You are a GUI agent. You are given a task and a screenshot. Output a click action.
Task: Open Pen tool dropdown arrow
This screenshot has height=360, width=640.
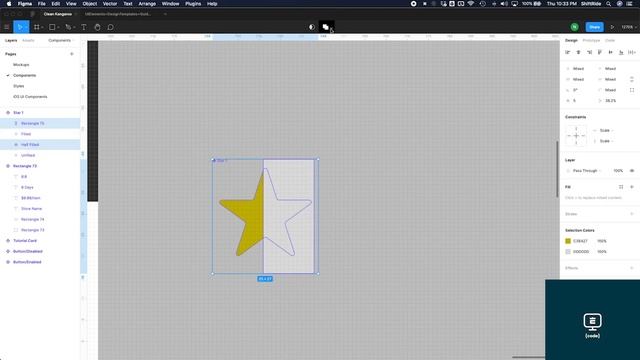[74, 27]
